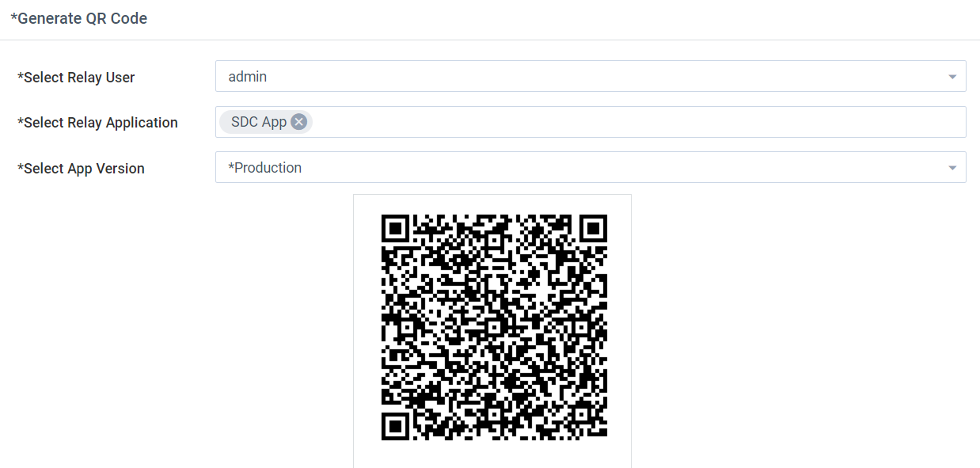Click the '*Production' value in App Version
This screenshot has width=980, height=468.
pyautogui.click(x=264, y=168)
